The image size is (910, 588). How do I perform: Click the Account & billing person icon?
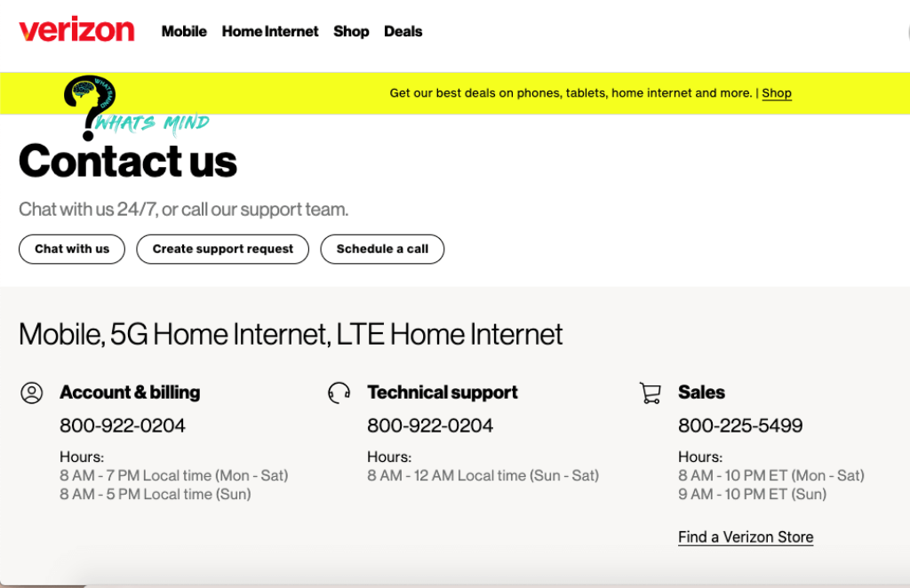click(x=32, y=393)
